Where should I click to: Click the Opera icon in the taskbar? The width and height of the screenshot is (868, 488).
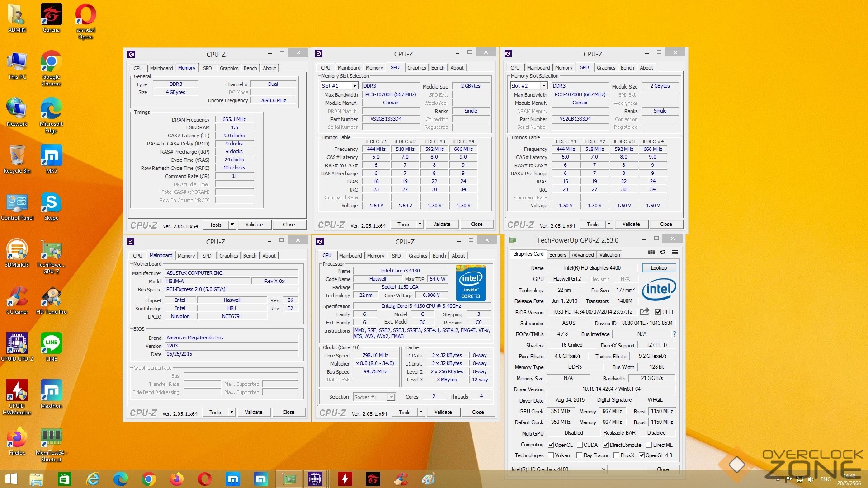click(x=204, y=479)
